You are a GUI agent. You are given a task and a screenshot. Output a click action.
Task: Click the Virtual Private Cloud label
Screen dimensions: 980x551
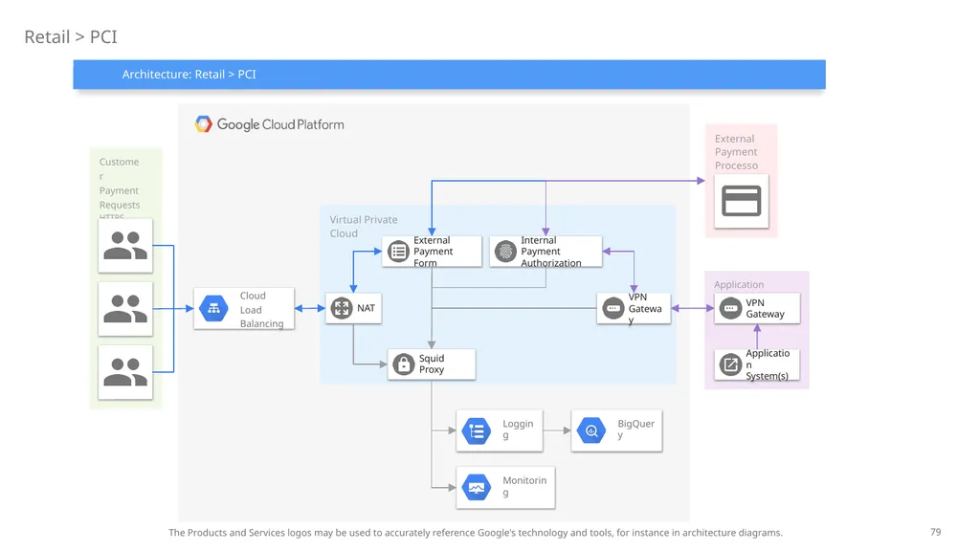click(364, 226)
